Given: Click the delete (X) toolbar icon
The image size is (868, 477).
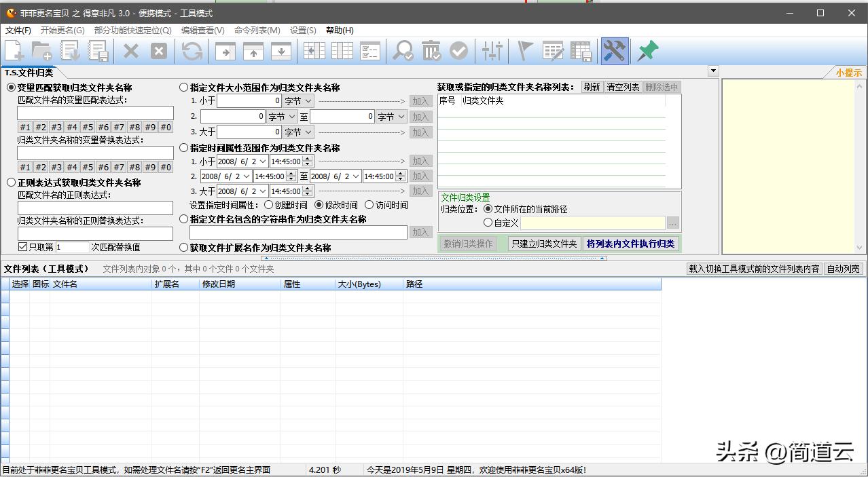Looking at the screenshot, I should (131, 50).
